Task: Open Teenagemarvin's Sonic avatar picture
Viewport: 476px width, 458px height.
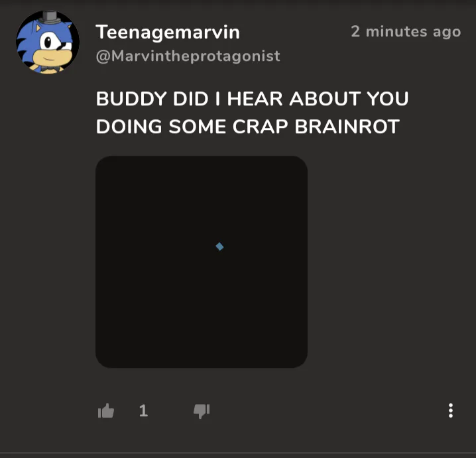Action: coord(48,42)
